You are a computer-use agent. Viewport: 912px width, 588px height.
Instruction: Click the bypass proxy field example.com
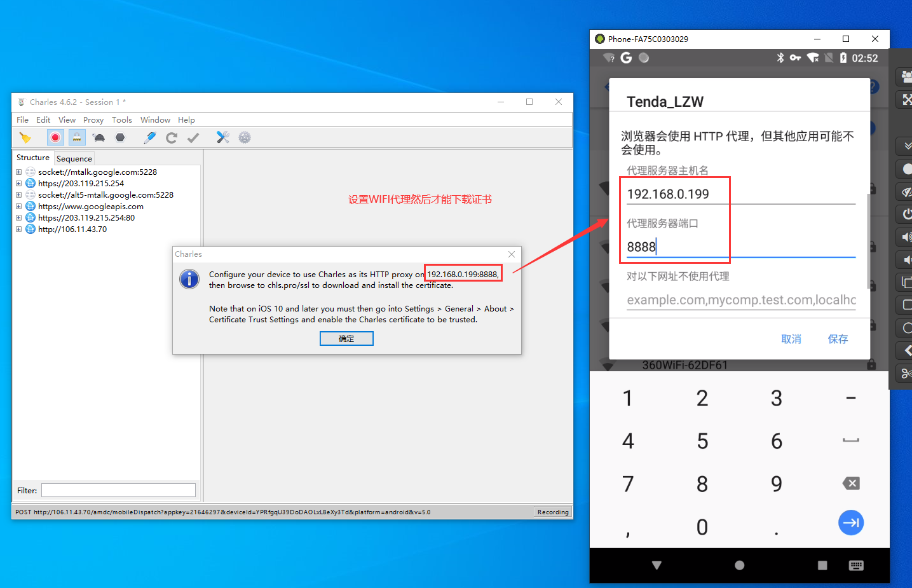pos(741,300)
